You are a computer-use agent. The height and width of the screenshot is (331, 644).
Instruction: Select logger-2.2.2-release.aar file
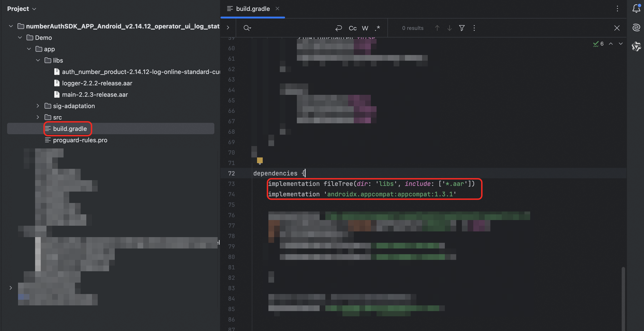(x=93, y=83)
